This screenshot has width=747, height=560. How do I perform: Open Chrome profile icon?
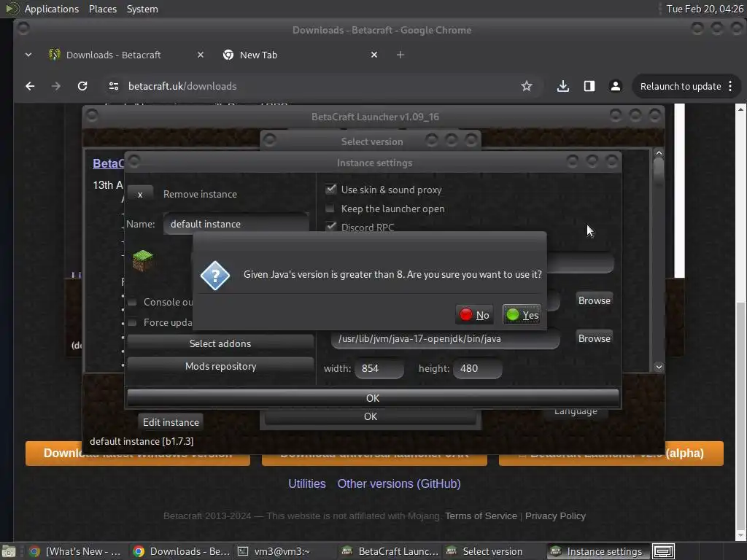tap(616, 86)
